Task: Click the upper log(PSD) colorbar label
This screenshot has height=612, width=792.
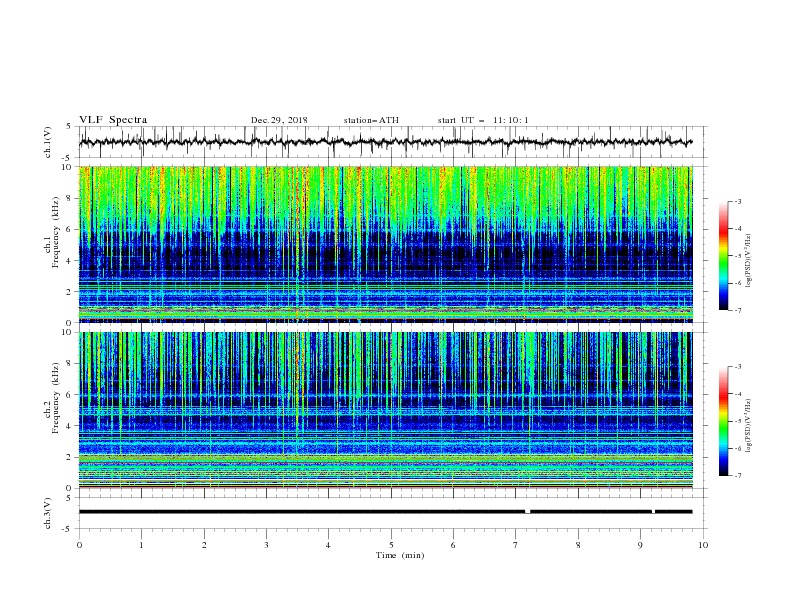Action: click(x=748, y=261)
